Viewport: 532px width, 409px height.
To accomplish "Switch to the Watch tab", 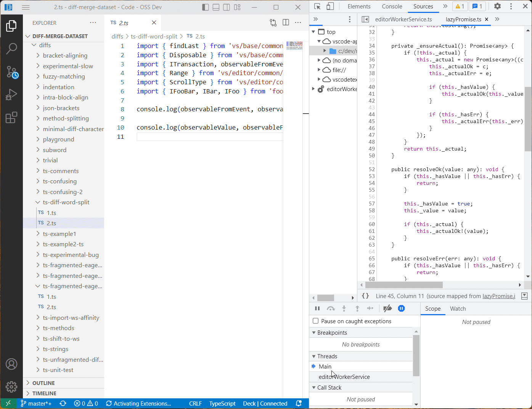I will tap(458, 309).
